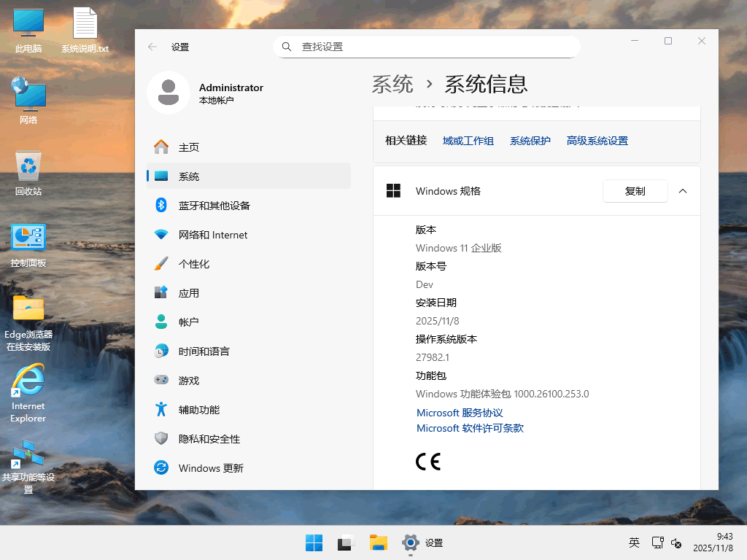
Task: Click the 设置 gear icon on taskbar
Action: [x=410, y=542]
